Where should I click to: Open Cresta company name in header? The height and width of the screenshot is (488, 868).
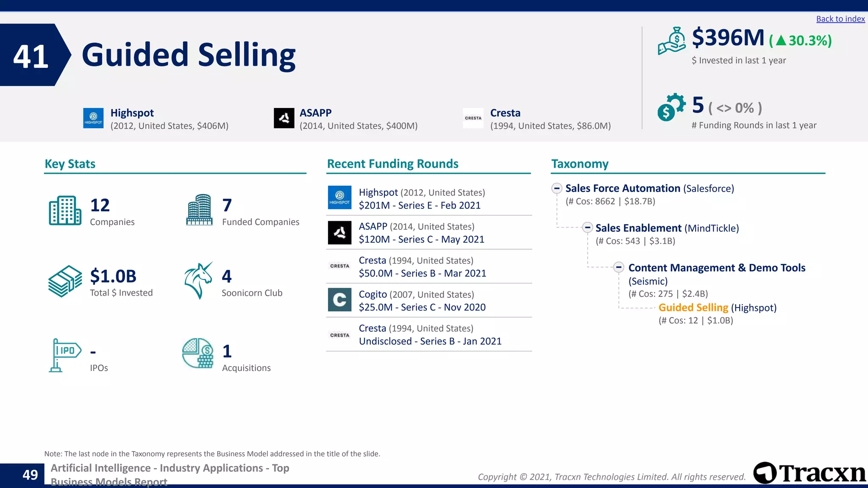[505, 113]
